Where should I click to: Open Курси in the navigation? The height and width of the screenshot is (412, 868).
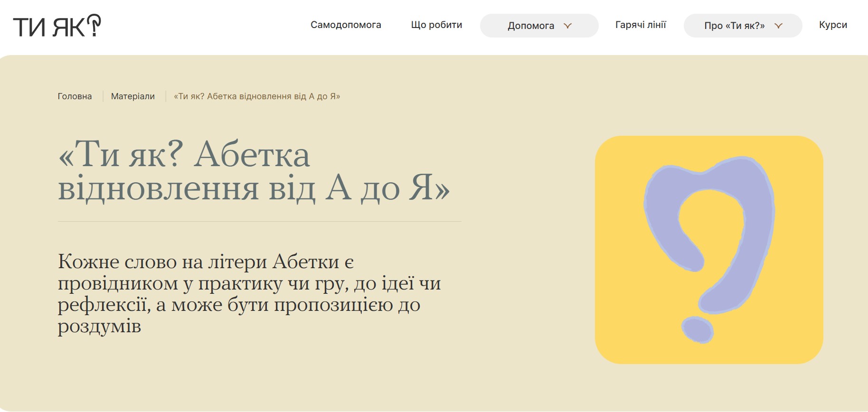click(833, 25)
